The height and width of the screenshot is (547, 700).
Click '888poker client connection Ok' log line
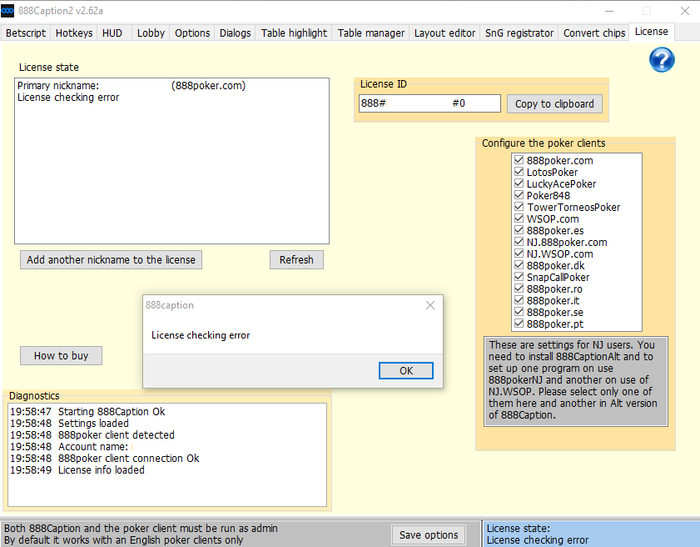coord(104,458)
